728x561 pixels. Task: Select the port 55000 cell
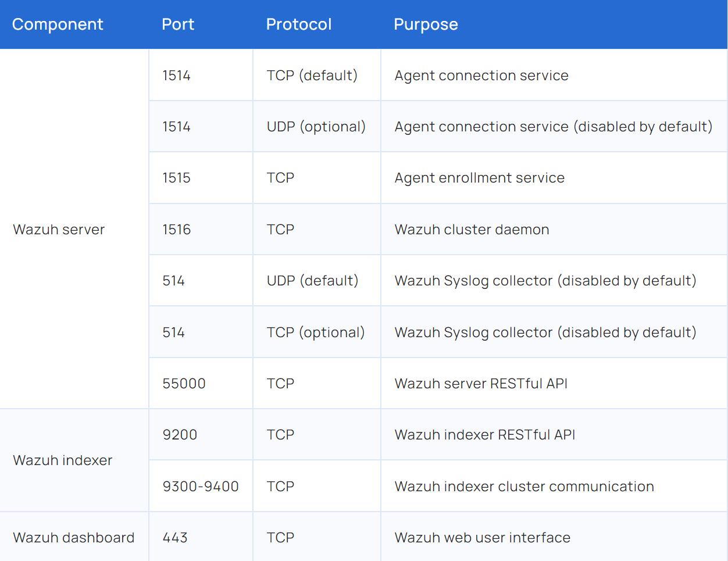click(x=184, y=384)
